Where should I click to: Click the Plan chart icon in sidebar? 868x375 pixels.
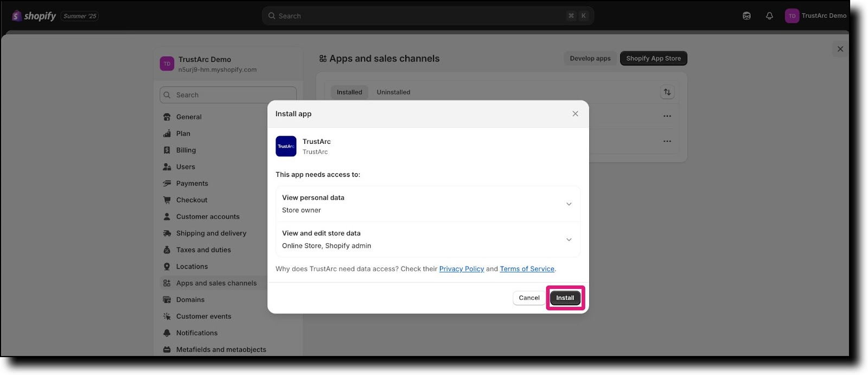click(167, 134)
